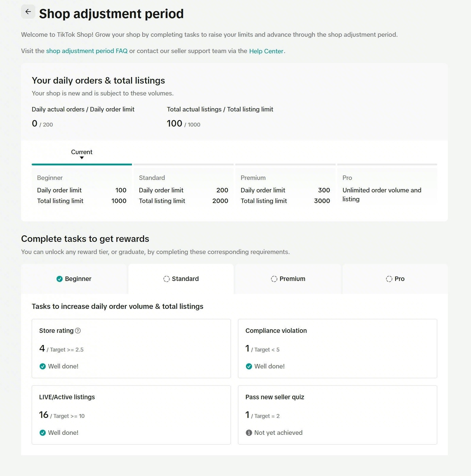
Task: Click the Standard tier limits card
Action: [x=183, y=190]
